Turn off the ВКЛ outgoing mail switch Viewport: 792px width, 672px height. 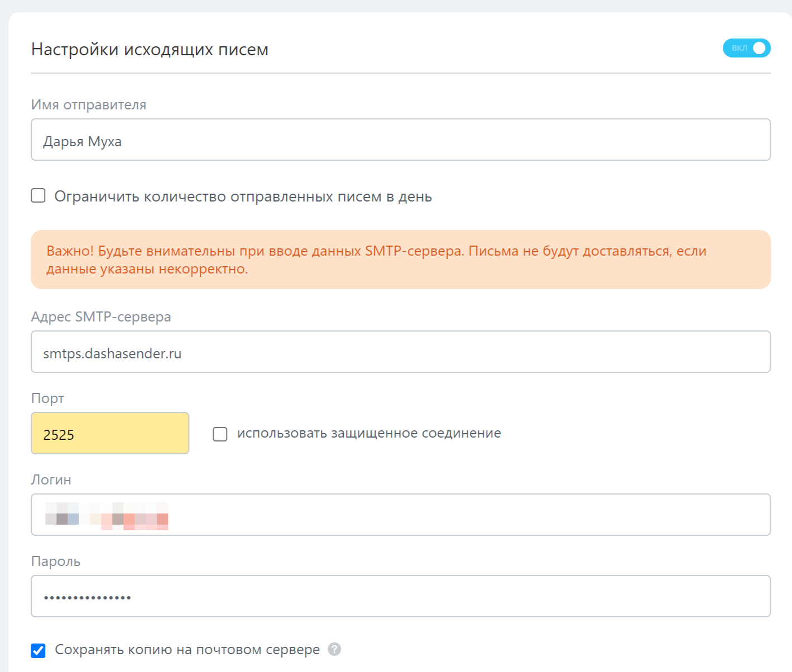pyautogui.click(x=747, y=48)
